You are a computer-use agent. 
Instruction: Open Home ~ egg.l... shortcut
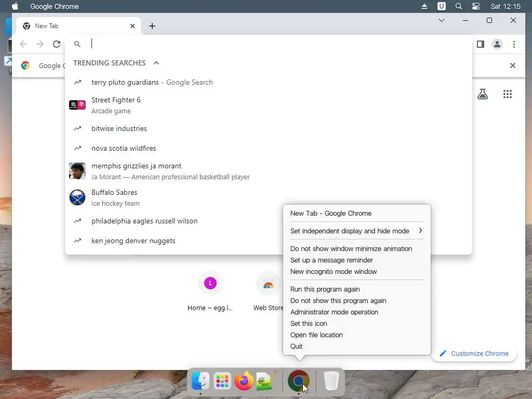210,292
